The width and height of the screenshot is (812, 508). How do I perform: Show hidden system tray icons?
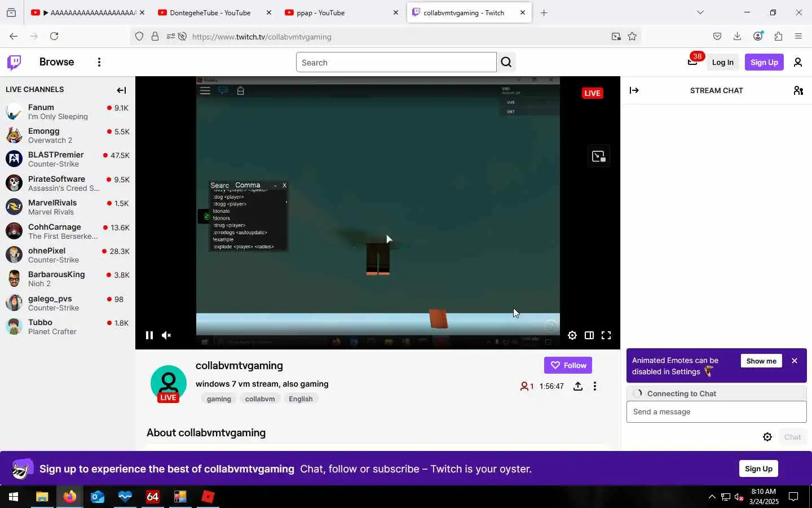[712, 497]
